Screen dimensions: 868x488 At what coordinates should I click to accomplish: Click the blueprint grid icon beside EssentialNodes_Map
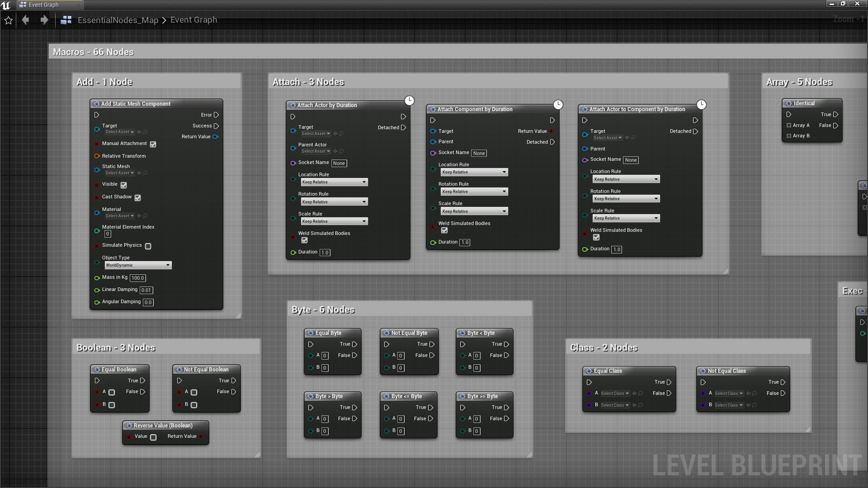[66, 20]
